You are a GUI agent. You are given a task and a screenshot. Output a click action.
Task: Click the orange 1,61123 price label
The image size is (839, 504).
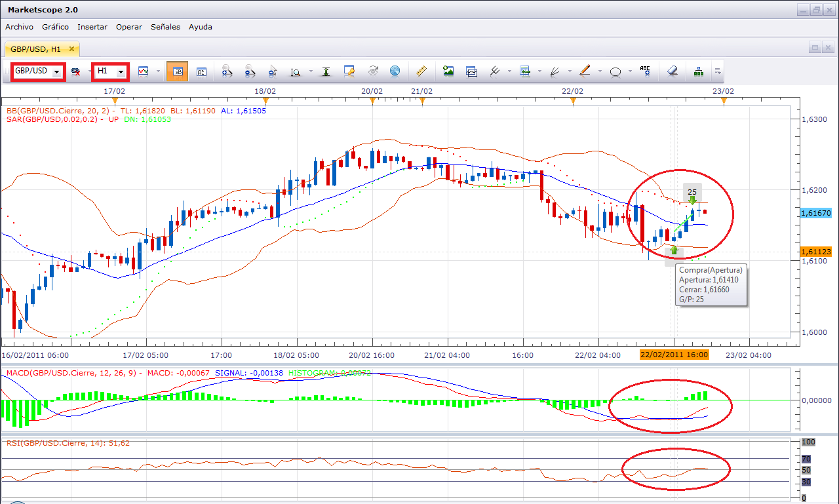click(x=815, y=252)
